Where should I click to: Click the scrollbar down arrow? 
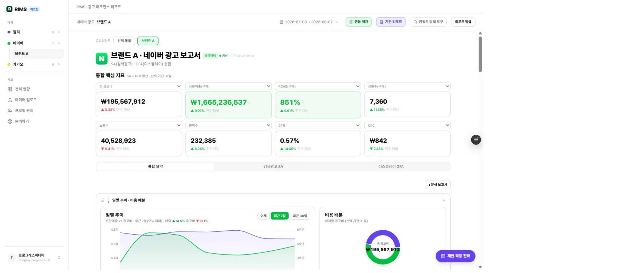click(480, 267)
